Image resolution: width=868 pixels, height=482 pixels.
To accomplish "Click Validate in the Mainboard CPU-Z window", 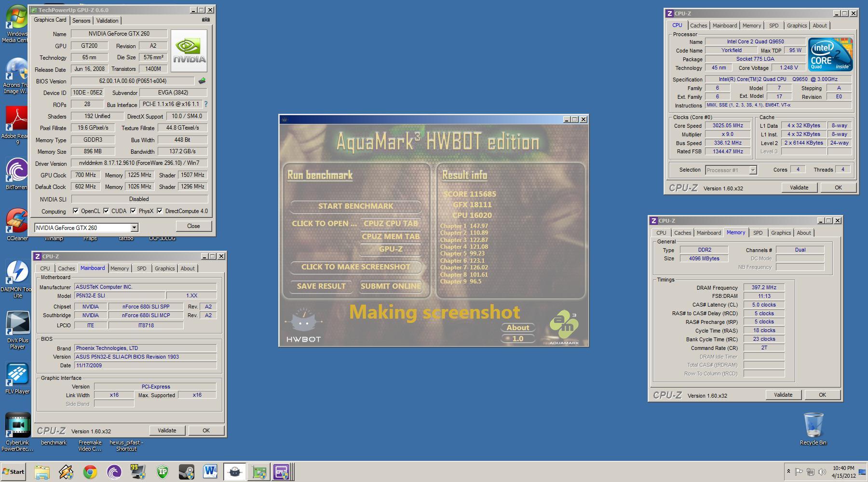I will [x=167, y=430].
